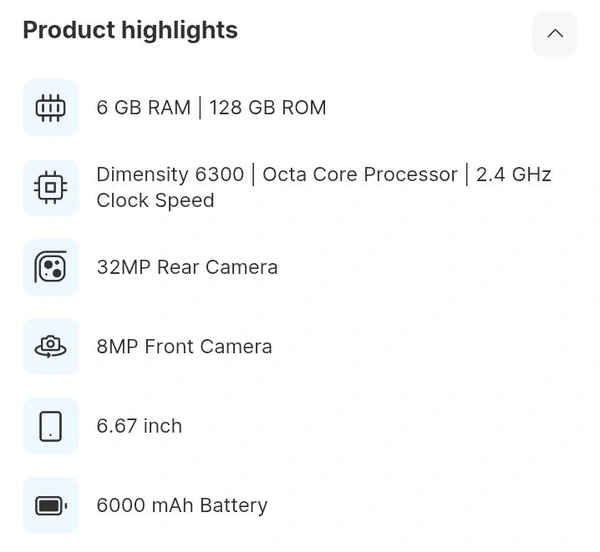Click the '8MP Front Camera' label
This screenshot has height=552, width=600.
184,347
